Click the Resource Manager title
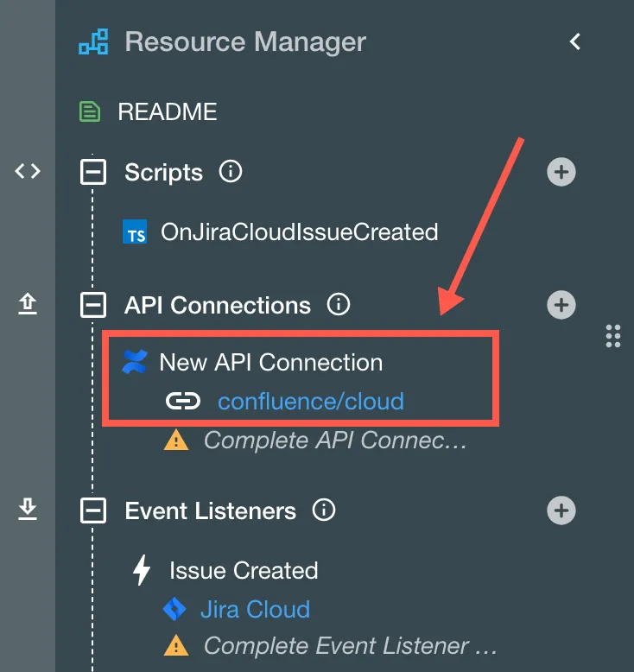The image size is (634, 672). pyautogui.click(x=245, y=42)
